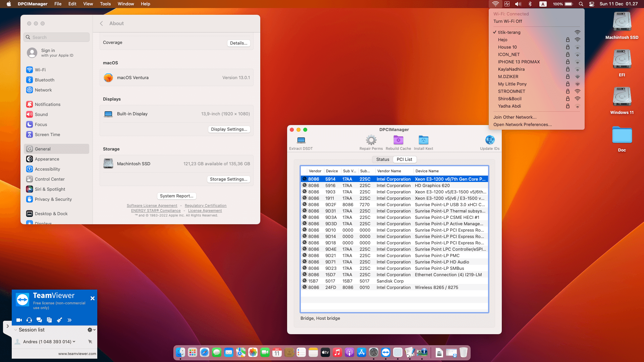Open Launchpad in the Dock
Screen dimensions: 644x362
pyautogui.click(x=193, y=352)
